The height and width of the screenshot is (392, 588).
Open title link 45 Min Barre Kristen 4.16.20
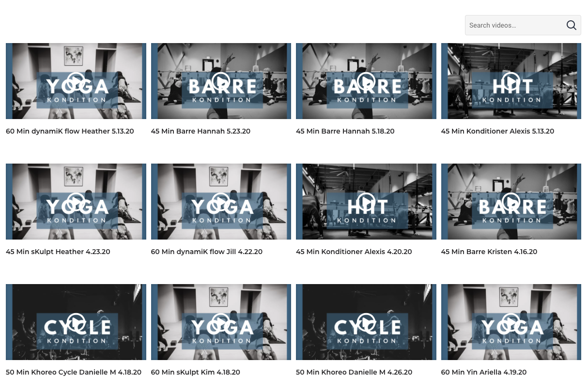click(x=489, y=252)
